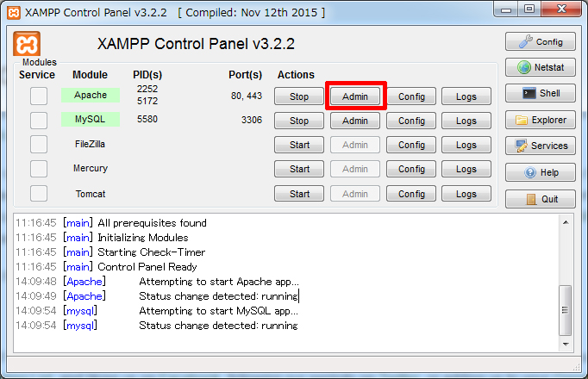Viewport: 588px width, 379px height.
Task: Open Config via the wrench icon button
Action: 540,41
